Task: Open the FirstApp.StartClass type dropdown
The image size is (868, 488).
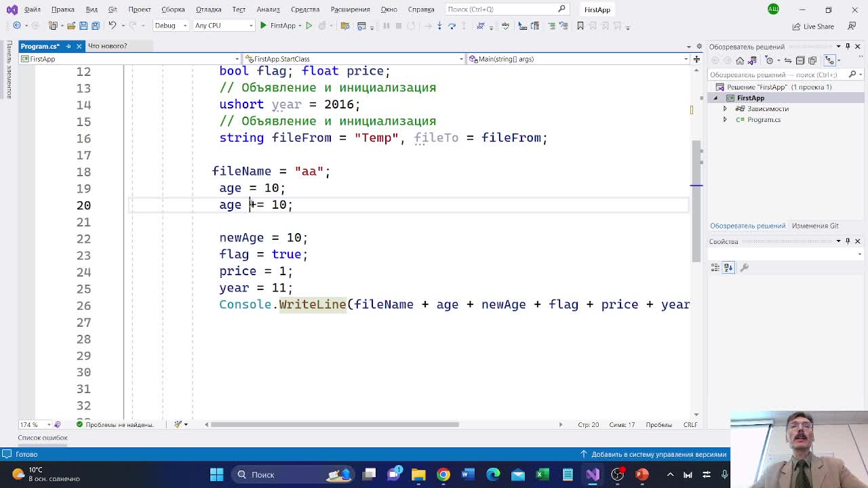Action: tap(353, 59)
